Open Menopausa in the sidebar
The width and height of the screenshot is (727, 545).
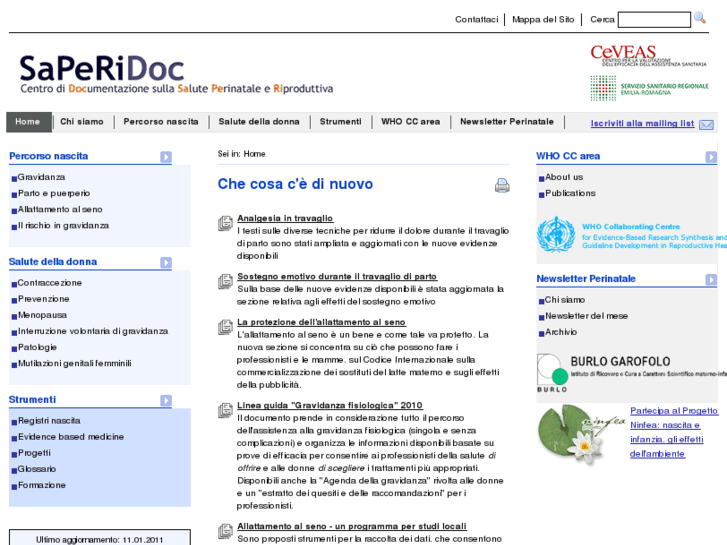42,315
